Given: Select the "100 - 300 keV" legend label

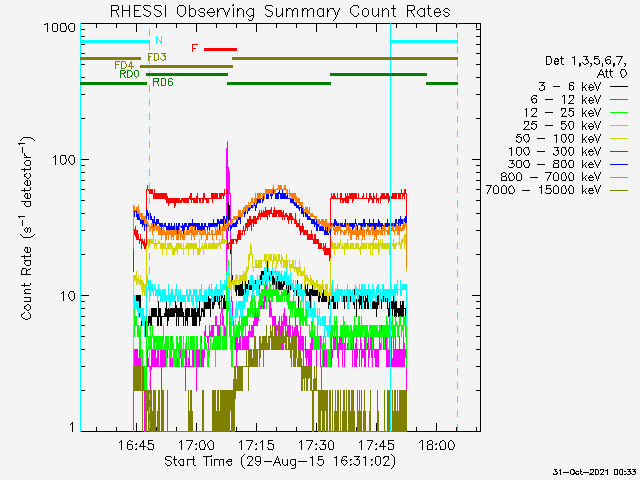Looking at the screenshot, I should pyautogui.click(x=555, y=151).
